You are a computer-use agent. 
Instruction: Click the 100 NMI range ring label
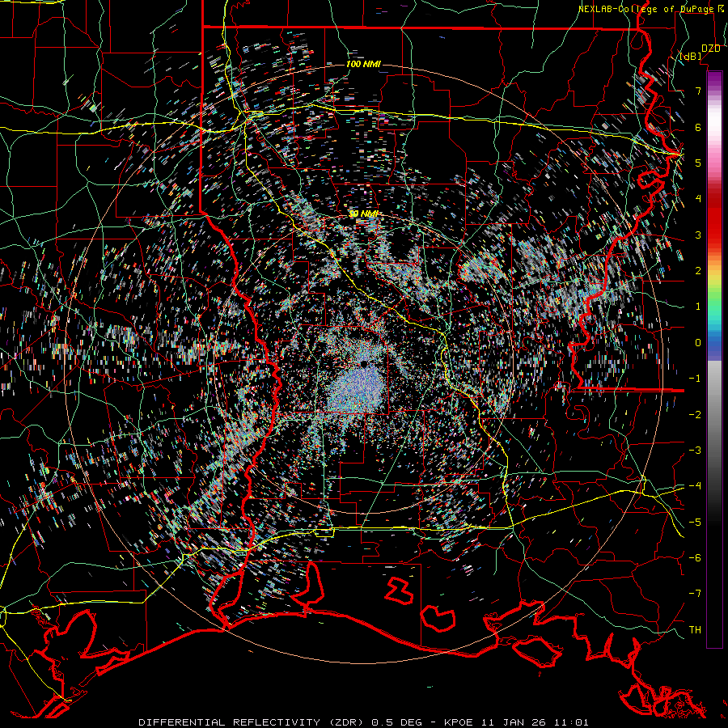click(x=363, y=64)
